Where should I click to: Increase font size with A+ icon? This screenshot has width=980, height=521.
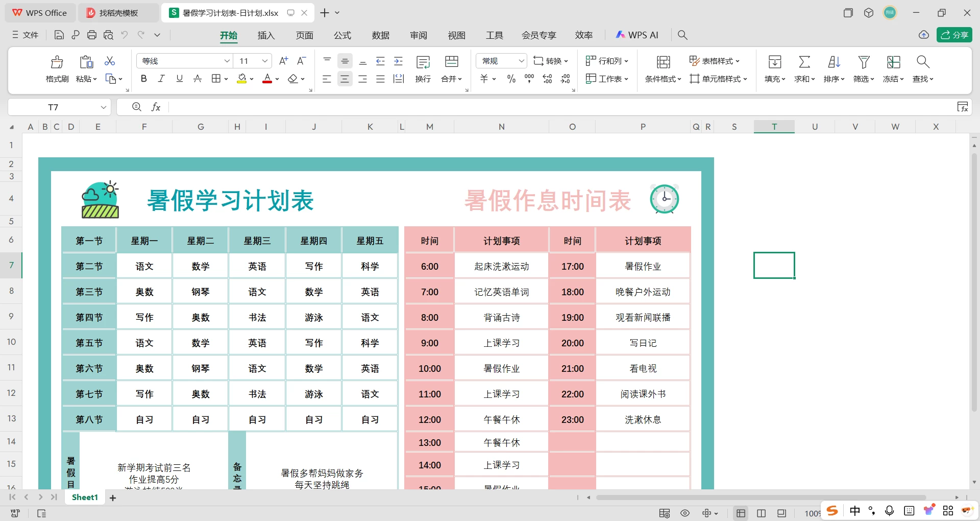pyautogui.click(x=284, y=61)
